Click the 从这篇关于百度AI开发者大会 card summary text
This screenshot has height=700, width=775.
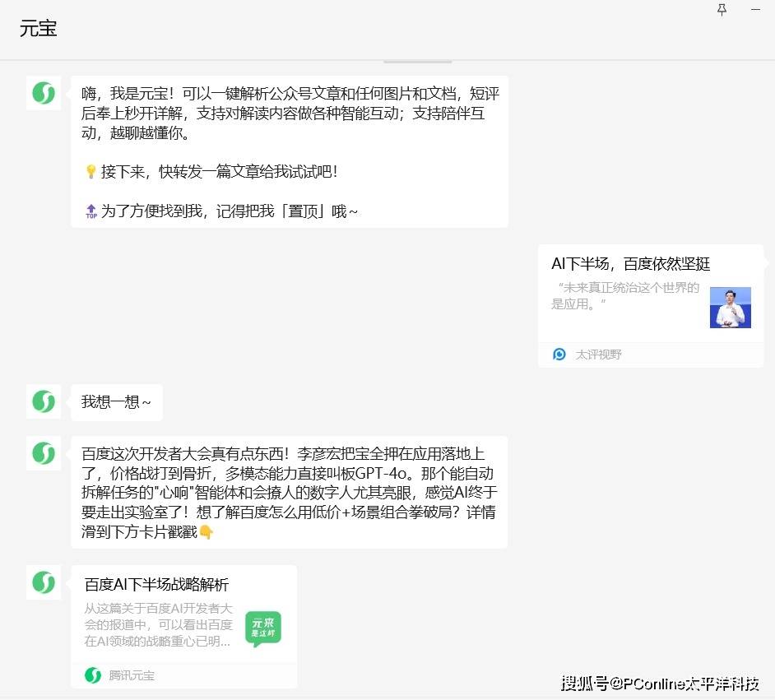tap(158, 625)
